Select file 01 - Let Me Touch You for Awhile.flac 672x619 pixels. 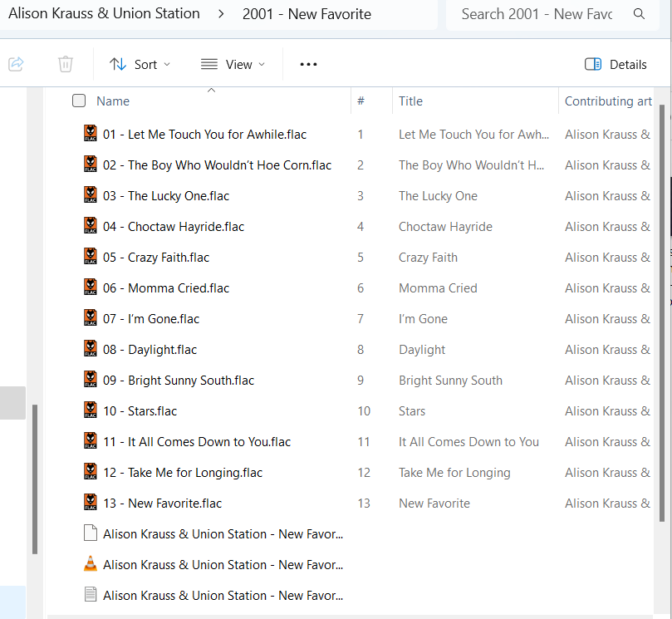pos(205,135)
